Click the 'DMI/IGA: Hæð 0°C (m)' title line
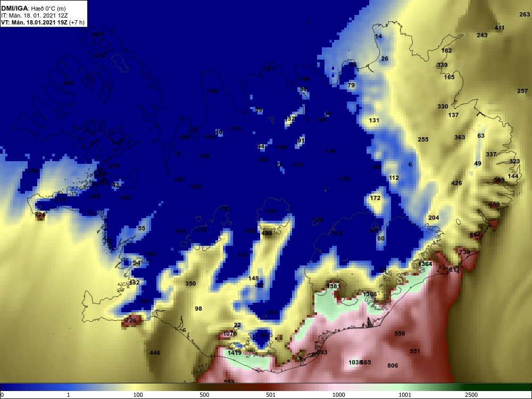The image size is (532, 399). click(x=33, y=9)
